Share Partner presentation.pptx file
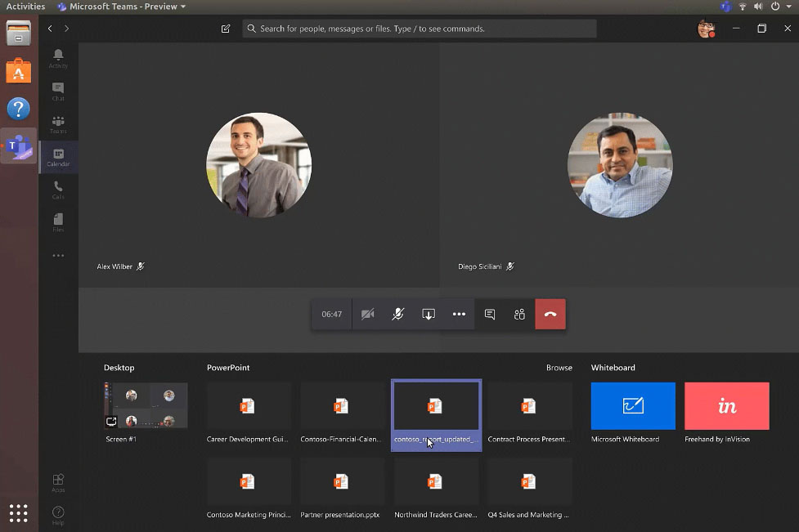Viewport: 799px width, 532px height. point(341,489)
